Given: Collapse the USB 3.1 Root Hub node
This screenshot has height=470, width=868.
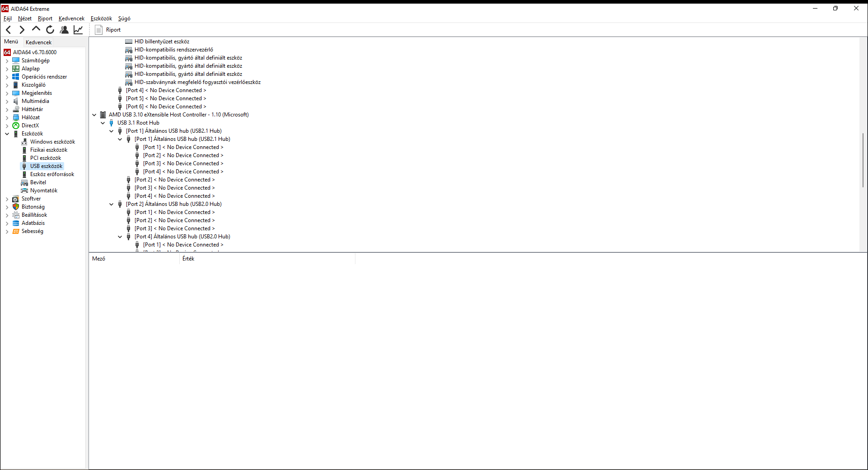Looking at the screenshot, I should [103, 123].
